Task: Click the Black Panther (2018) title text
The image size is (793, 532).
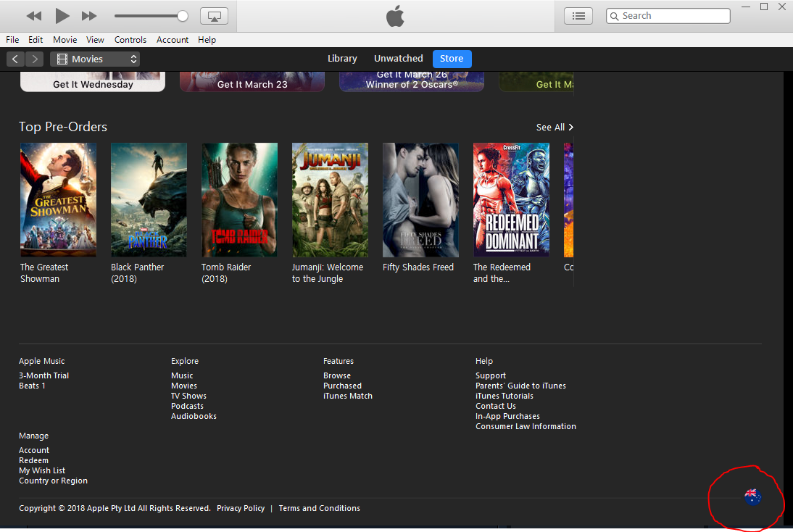Action: 138,273
